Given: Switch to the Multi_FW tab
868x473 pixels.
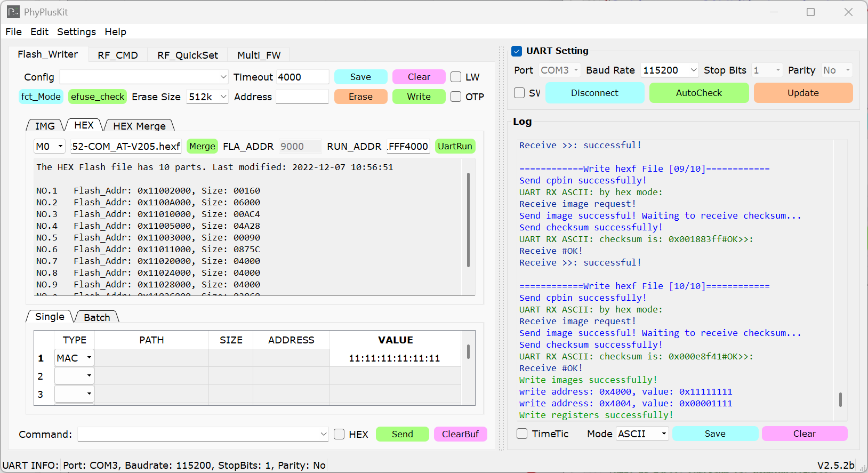Looking at the screenshot, I should click(x=259, y=55).
